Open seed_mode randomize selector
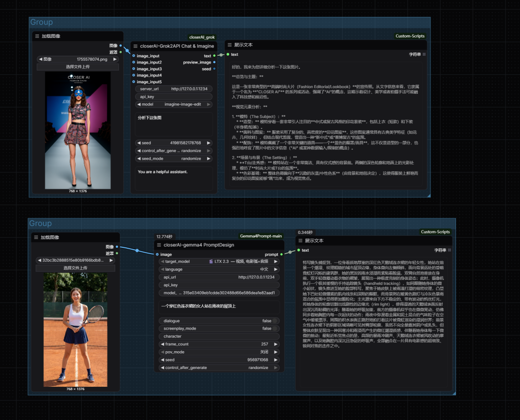This screenshot has width=520, height=420. [x=174, y=158]
